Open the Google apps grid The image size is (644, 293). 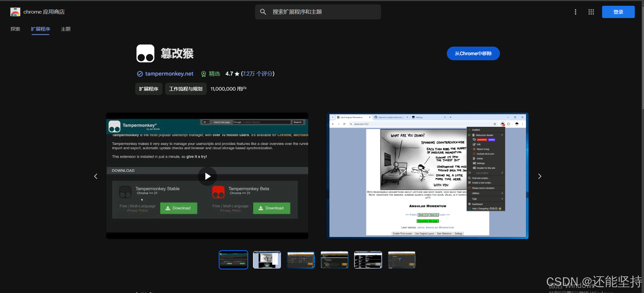point(591,12)
